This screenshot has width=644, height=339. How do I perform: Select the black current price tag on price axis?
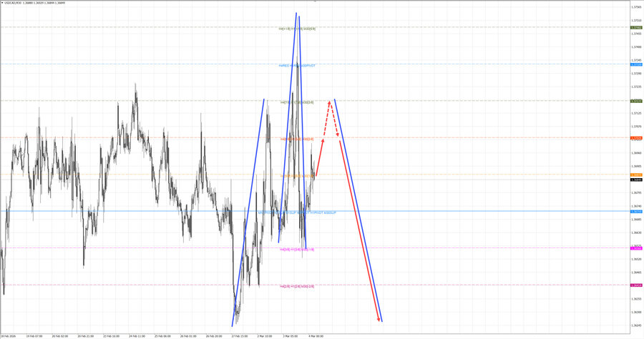[637, 180]
